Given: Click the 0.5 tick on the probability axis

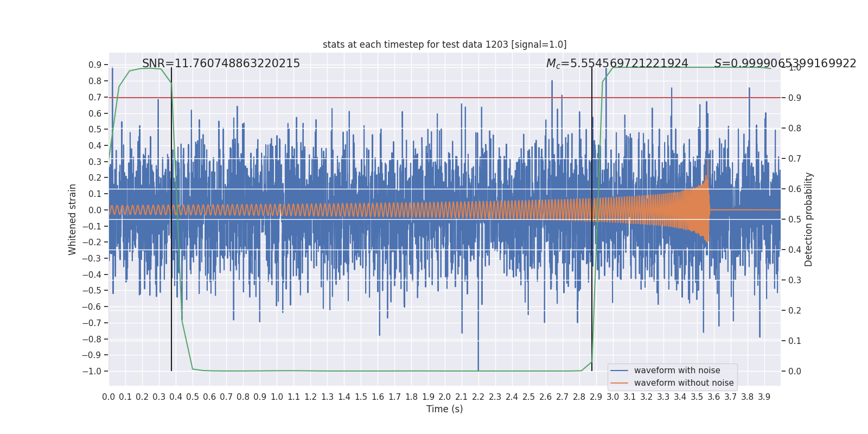Looking at the screenshot, I should point(794,219).
